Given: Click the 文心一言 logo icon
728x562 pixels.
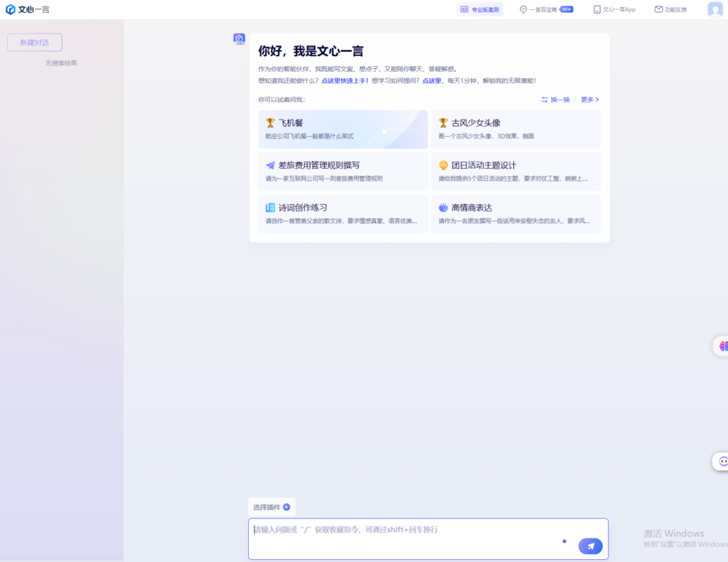Looking at the screenshot, I should pyautogui.click(x=10, y=9).
